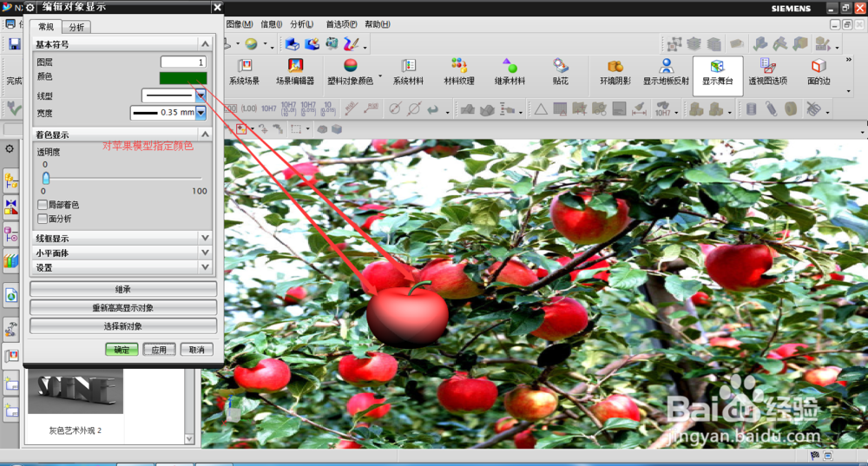Enable the 面分析 checkbox
The image size is (868, 466).
[x=42, y=219]
